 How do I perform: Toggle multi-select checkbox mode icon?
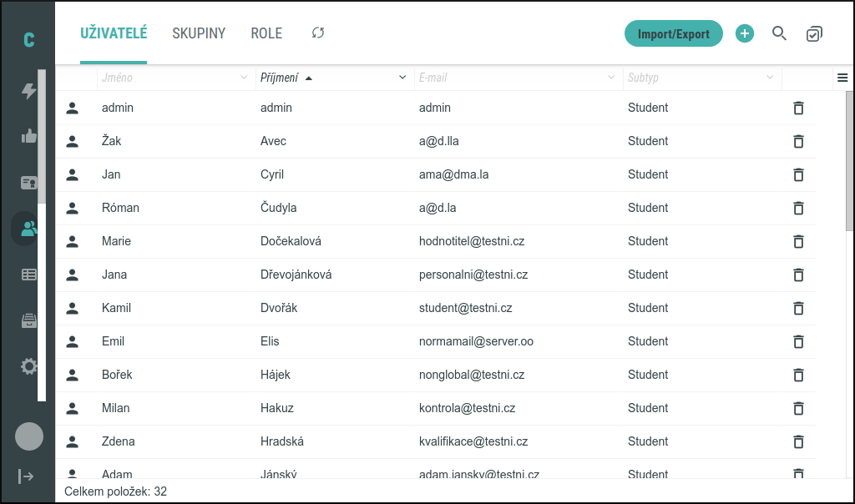[814, 33]
